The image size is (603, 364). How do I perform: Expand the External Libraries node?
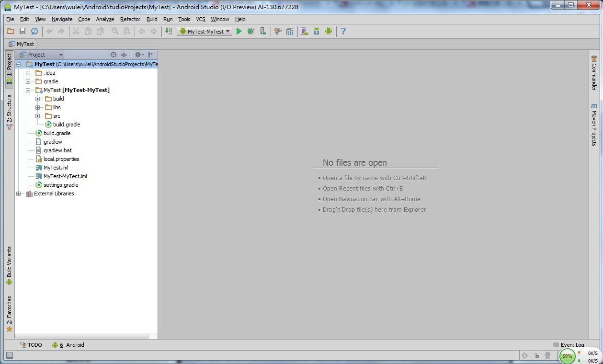tap(19, 193)
